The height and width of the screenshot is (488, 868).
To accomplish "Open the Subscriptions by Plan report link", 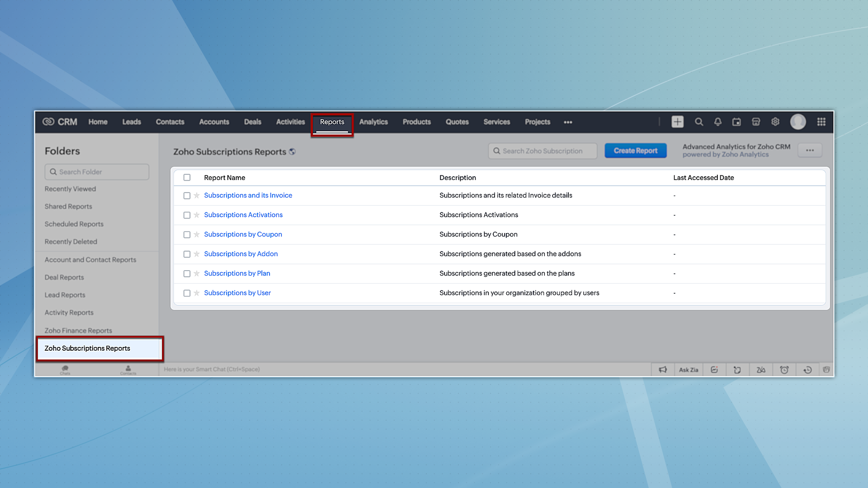I will [x=237, y=273].
